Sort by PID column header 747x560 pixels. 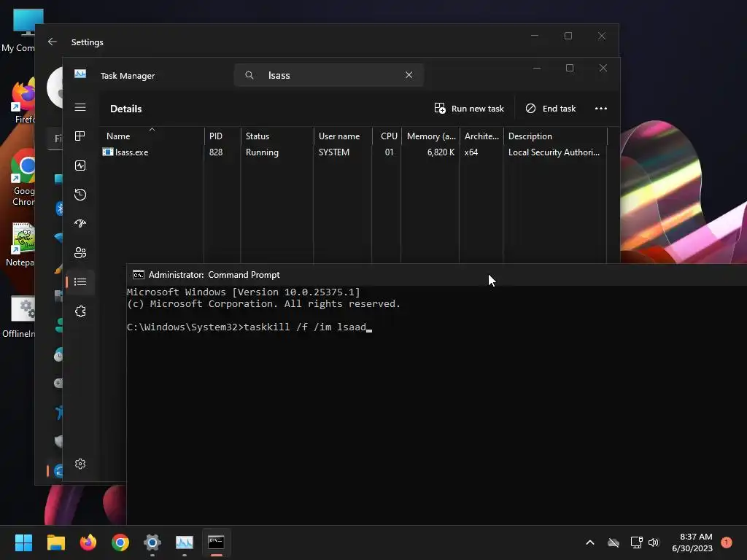pyautogui.click(x=222, y=136)
